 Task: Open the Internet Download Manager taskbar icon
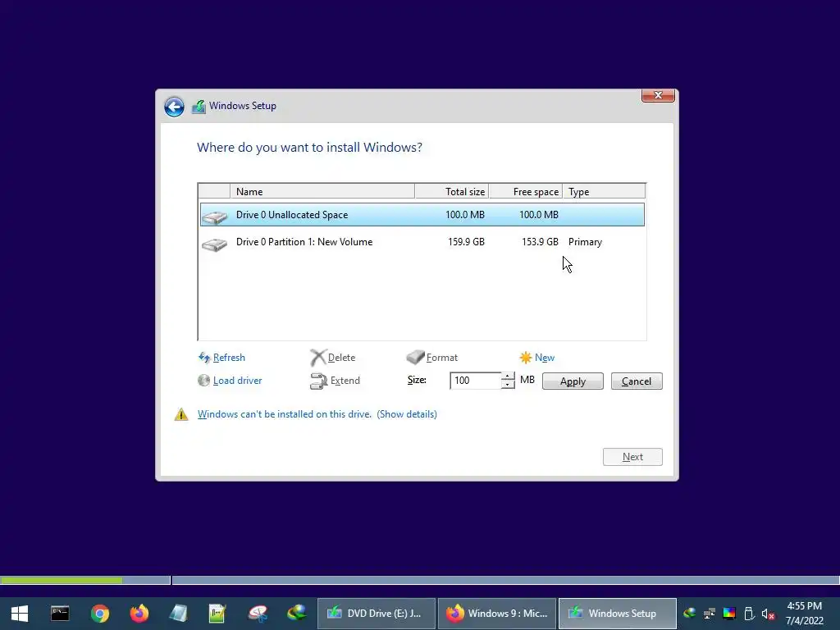pyautogui.click(x=296, y=612)
